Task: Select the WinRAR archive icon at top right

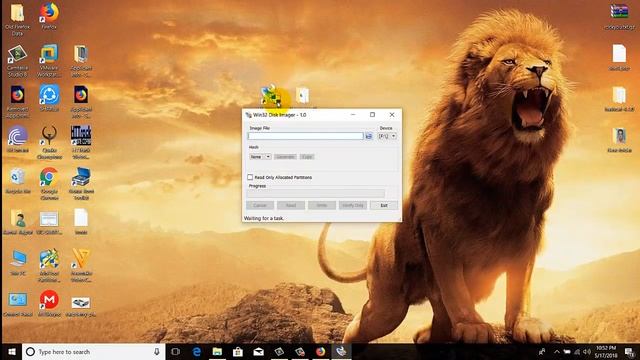Action: pyautogui.click(x=619, y=16)
